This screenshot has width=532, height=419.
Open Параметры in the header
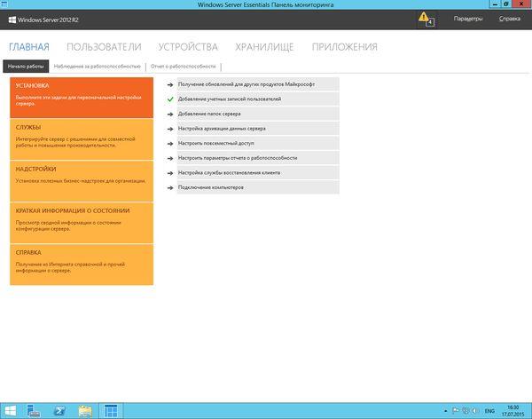point(468,19)
